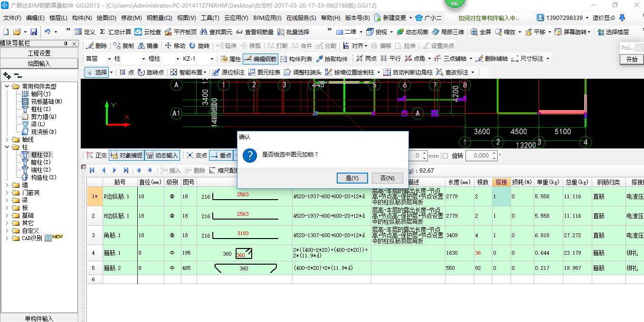644x322 pixels.
Task: Click 原位标注 in-place annotation tool
Action: coord(228,72)
